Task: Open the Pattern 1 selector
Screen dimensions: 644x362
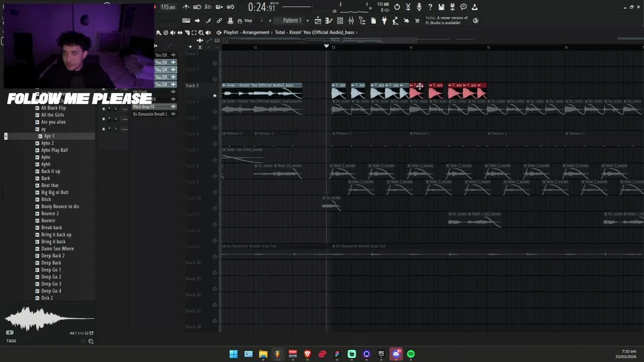Action: (292, 21)
